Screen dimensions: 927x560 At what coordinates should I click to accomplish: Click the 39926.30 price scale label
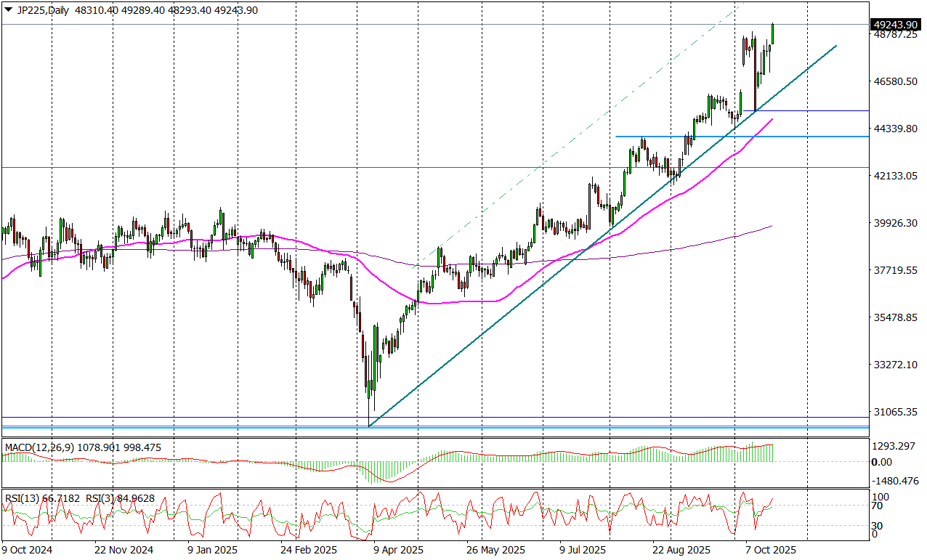tap(895, 223)
